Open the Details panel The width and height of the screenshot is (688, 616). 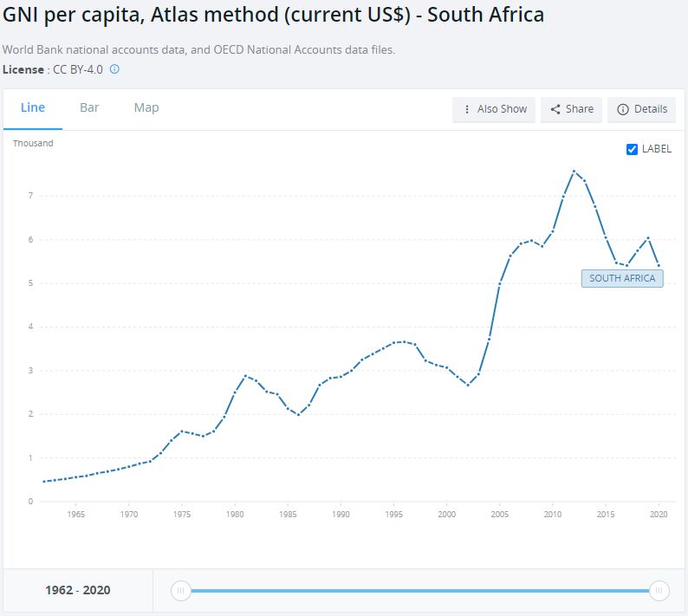[642, 109]
